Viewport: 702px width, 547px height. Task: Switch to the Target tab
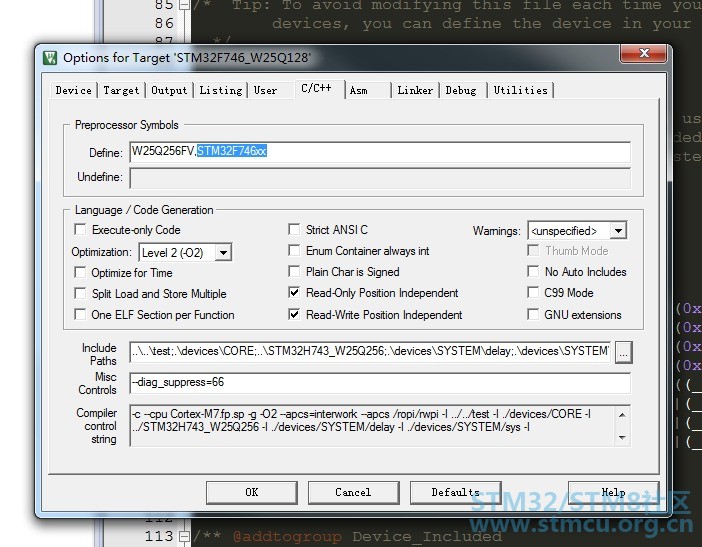[x=121, y=90]
